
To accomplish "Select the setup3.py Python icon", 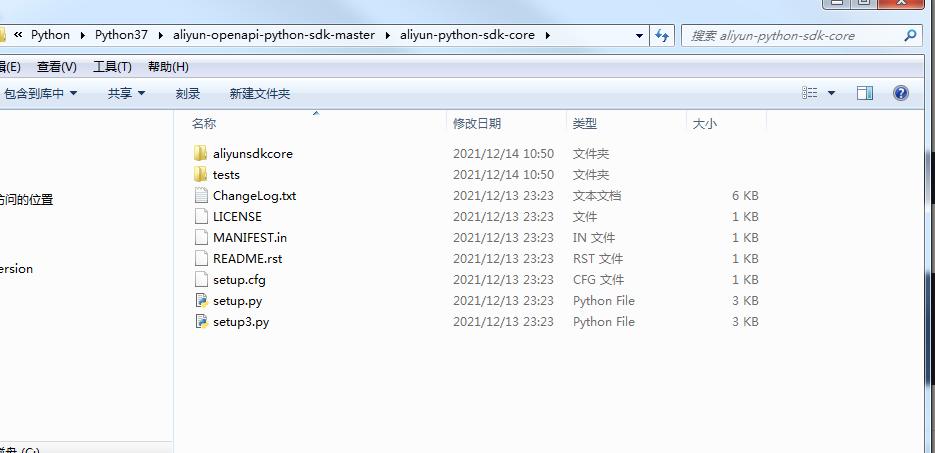I will pyautogui.click(x=203, y=321).
